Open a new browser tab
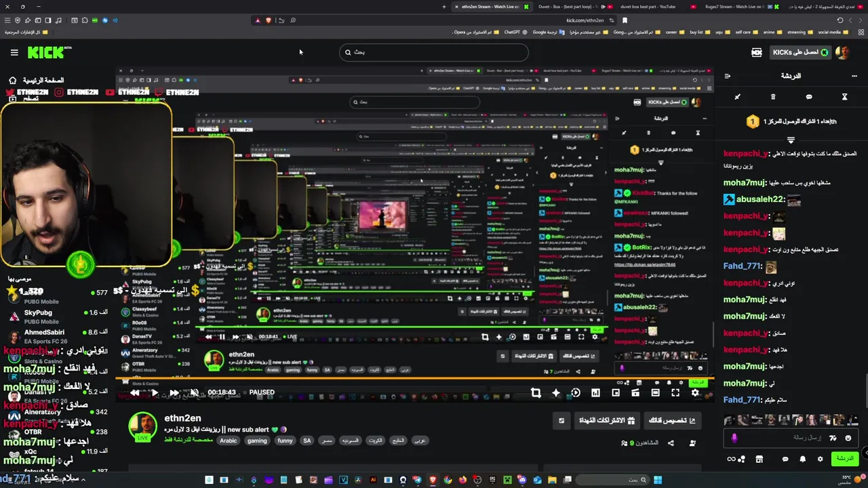Image resolution: width=868 pixels, height=488 pixels. (x=444, y=7)
